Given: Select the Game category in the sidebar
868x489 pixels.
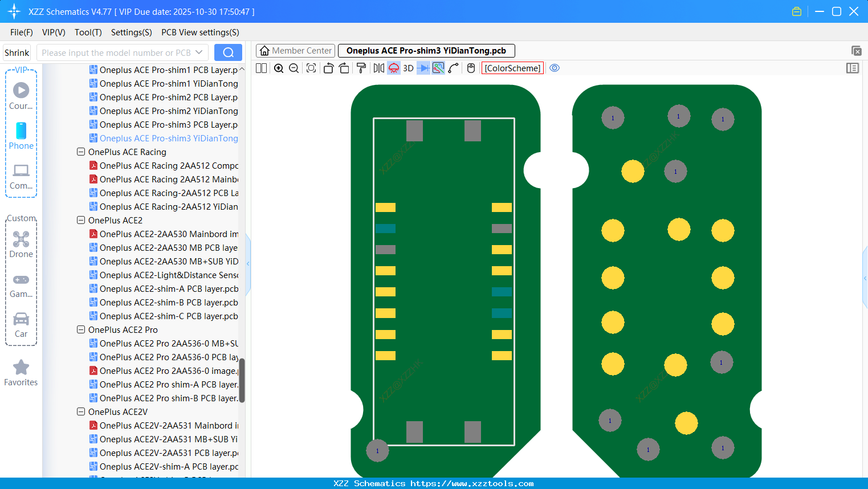Looking at the screenshot, I should click(x=21, y=286).
